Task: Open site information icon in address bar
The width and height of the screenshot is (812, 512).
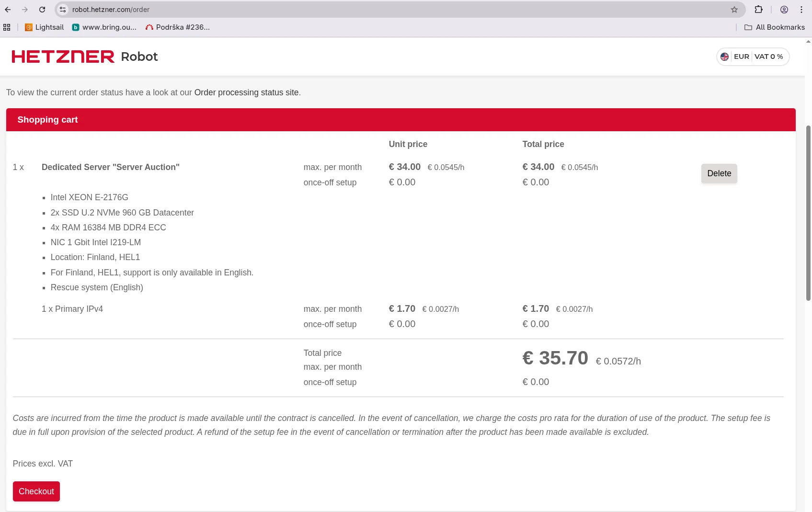Action: click(x=63, y=10)
